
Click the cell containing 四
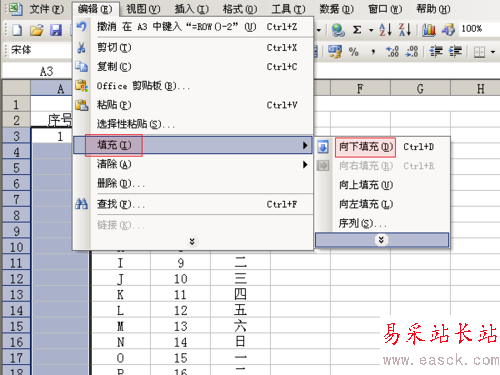240,295
